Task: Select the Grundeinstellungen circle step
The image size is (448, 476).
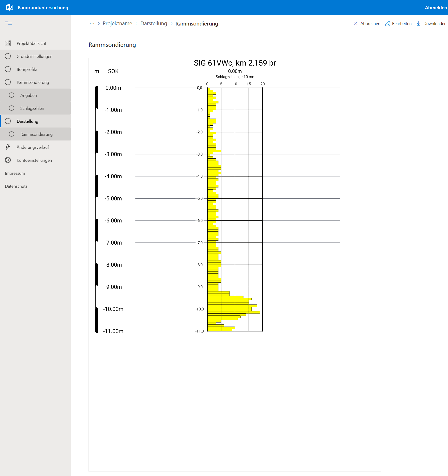Action: point(8,56)
